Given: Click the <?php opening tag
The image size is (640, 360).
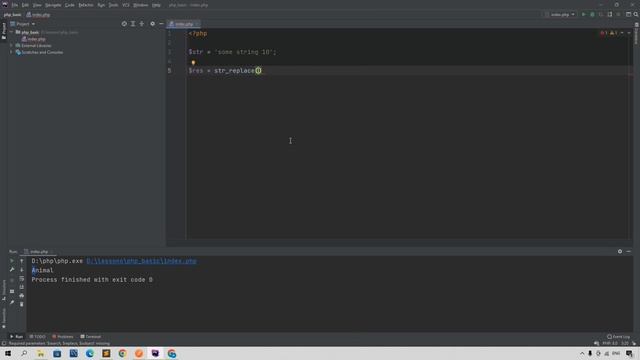Looking at the screenshot, I should coord(198,33).
